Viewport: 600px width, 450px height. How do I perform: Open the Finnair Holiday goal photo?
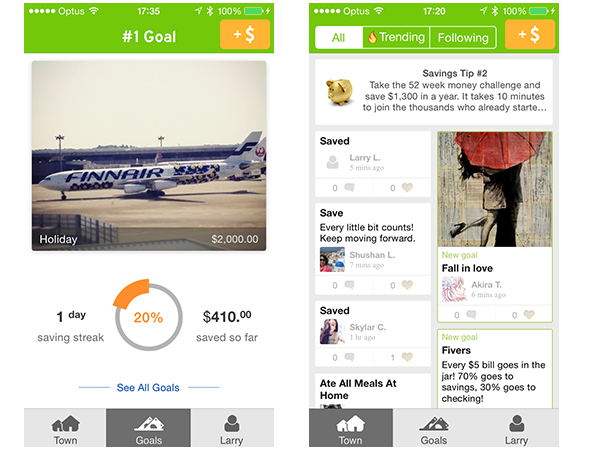pos(149,156)
